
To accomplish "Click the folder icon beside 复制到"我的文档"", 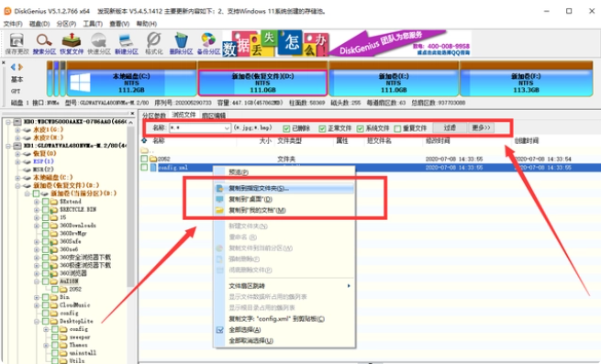I will [x=219, y=210].
